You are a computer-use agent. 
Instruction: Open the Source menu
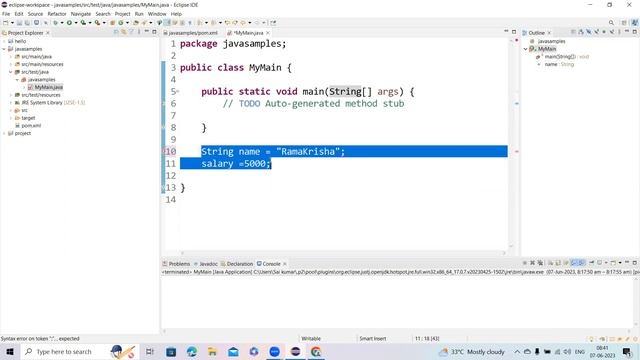click(x=35, y=14)
